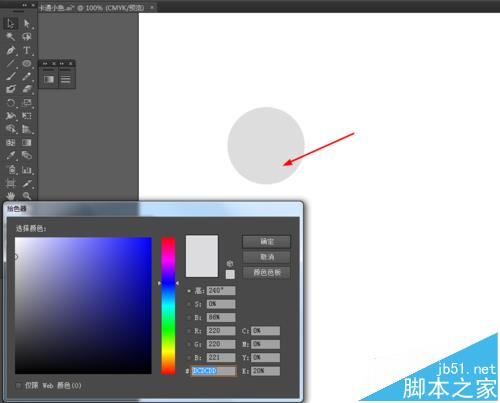The image size is (500, 403).
Task: Switch to the 100% (CMYK) document tab
Action: pyautogui.click(x=92, y=8)
